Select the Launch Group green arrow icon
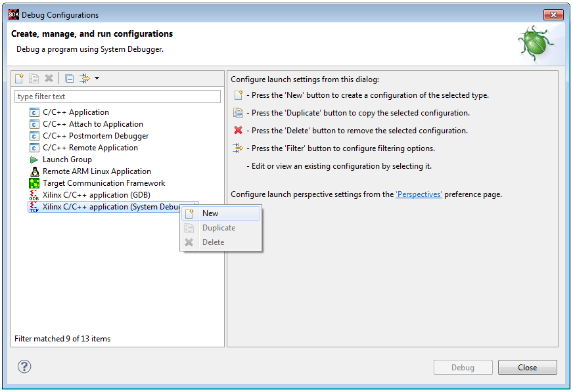 (34, 160)
